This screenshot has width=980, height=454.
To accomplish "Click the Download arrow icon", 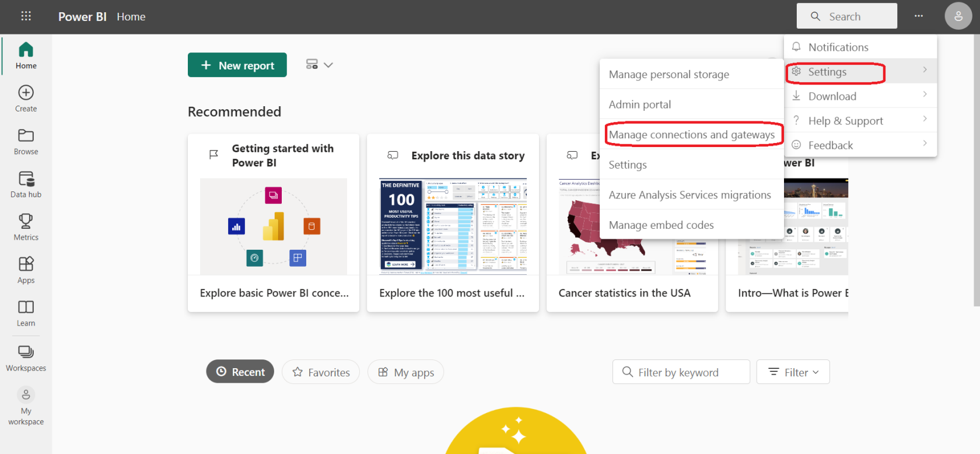I will 796,96.
